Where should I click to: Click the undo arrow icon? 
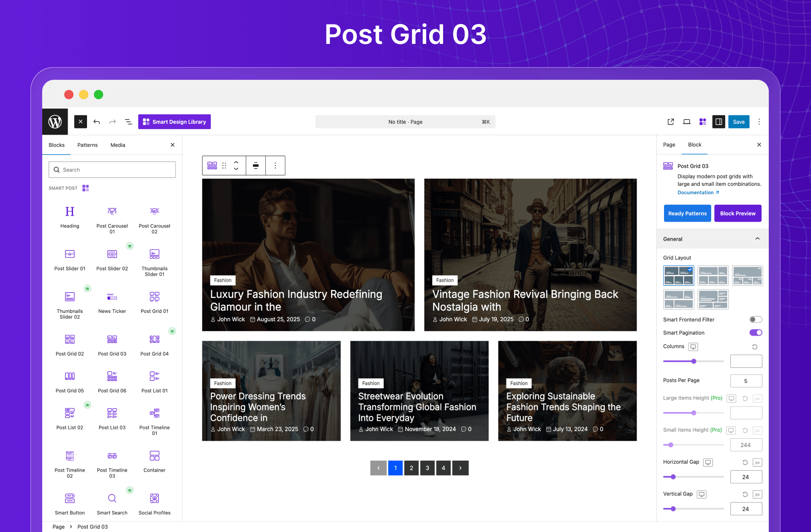97,122
